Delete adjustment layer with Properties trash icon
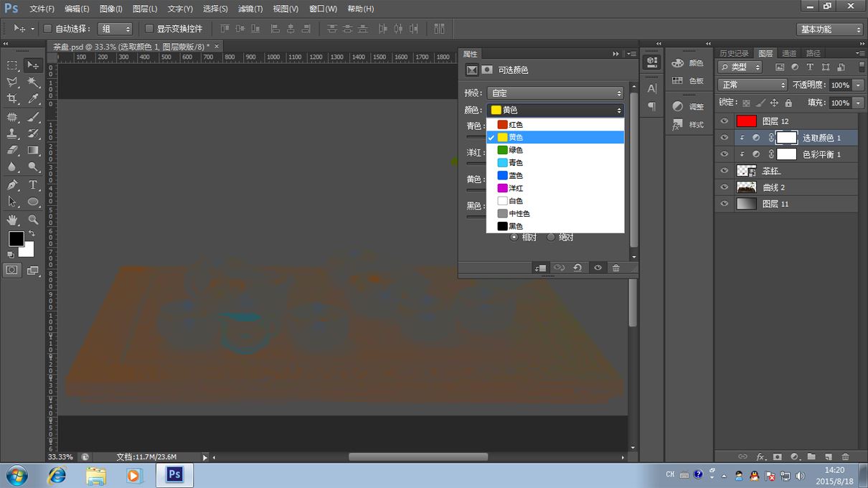 pyautogui.click(x=615, y=268)
